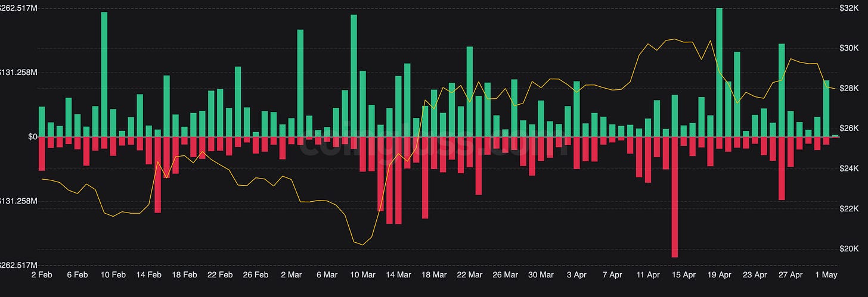Select the "27 Apr" x-axis label

point(791,275)
